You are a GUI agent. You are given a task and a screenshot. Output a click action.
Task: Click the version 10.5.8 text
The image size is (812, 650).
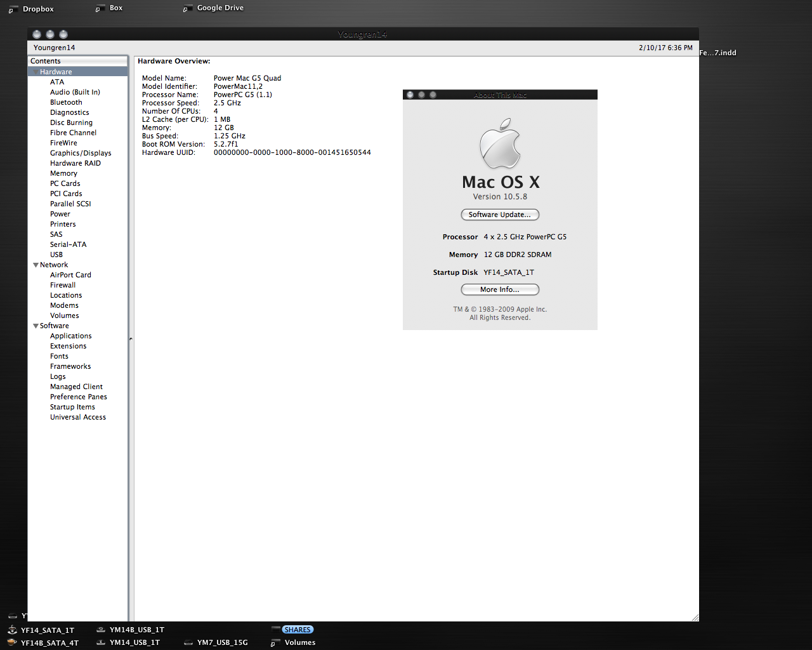pyautogui.click(x=500, y=197)
